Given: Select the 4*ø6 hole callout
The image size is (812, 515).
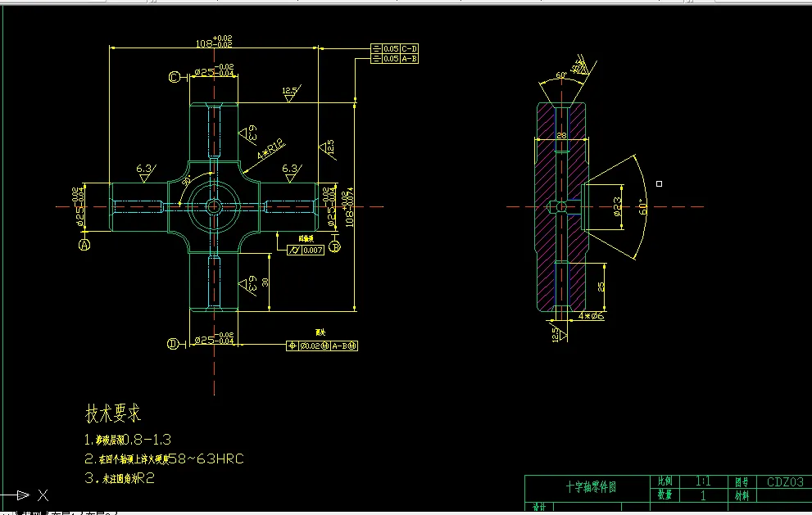Looking at the screenshot, I should [591, 316].
